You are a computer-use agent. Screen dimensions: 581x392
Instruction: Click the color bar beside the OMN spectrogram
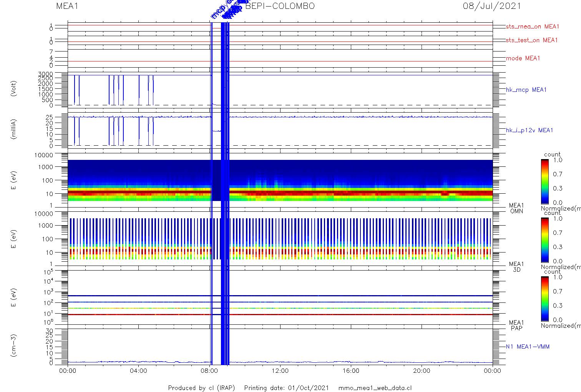coord(544,181)
